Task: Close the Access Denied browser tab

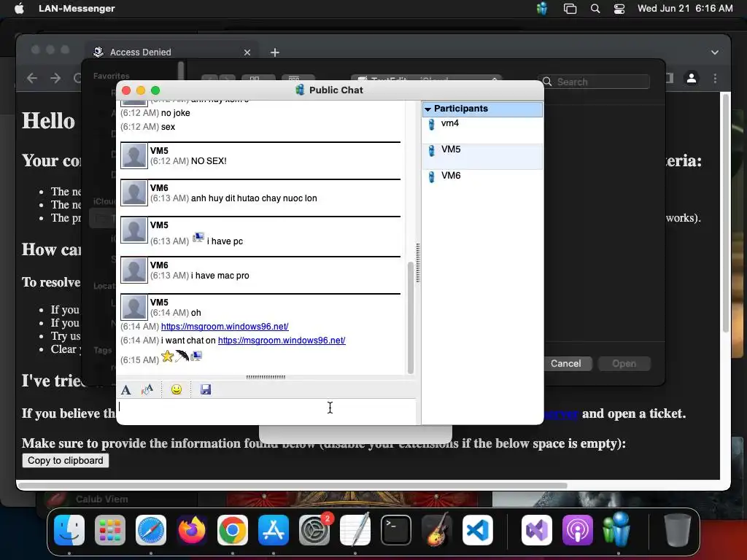Action: 247,52
